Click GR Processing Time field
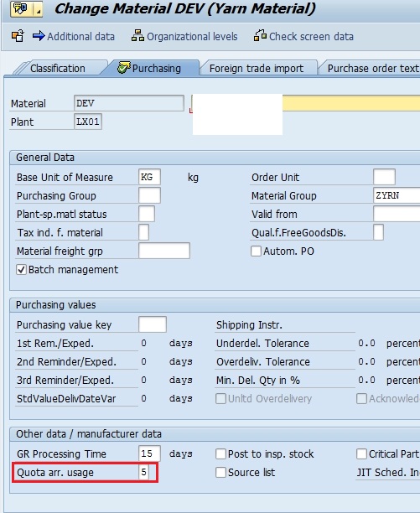 [x=149, y=453]
